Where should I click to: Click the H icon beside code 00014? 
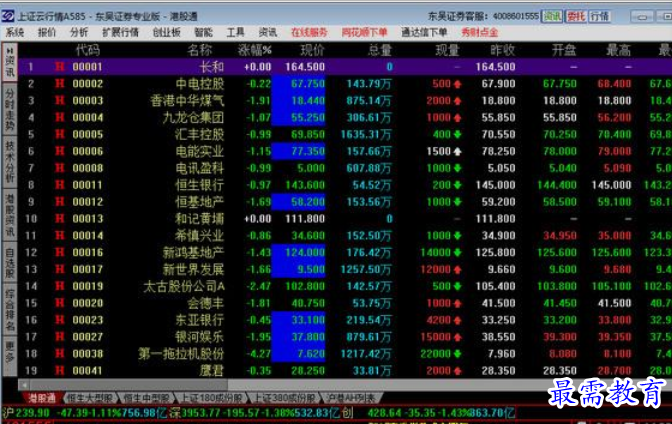point(60,235)
